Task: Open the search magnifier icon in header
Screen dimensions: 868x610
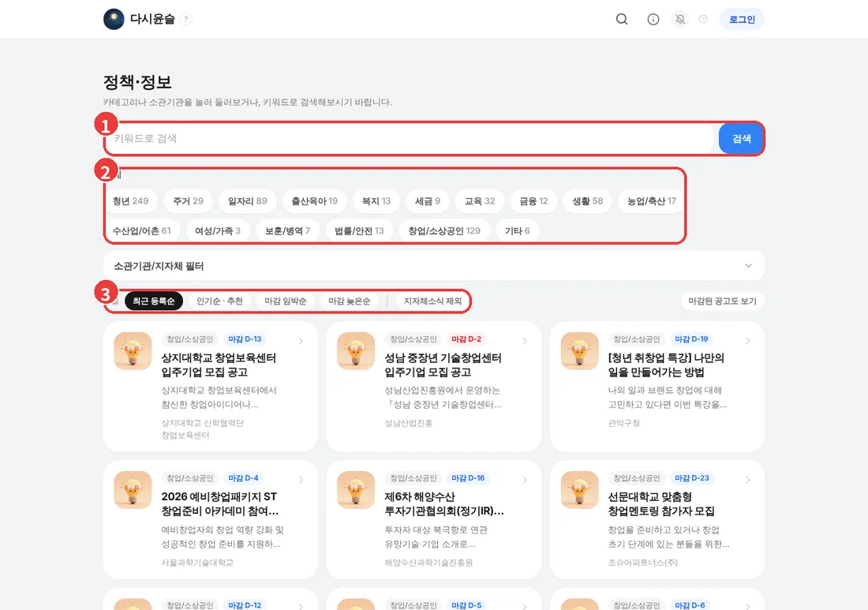Action: tap(622, 20)
